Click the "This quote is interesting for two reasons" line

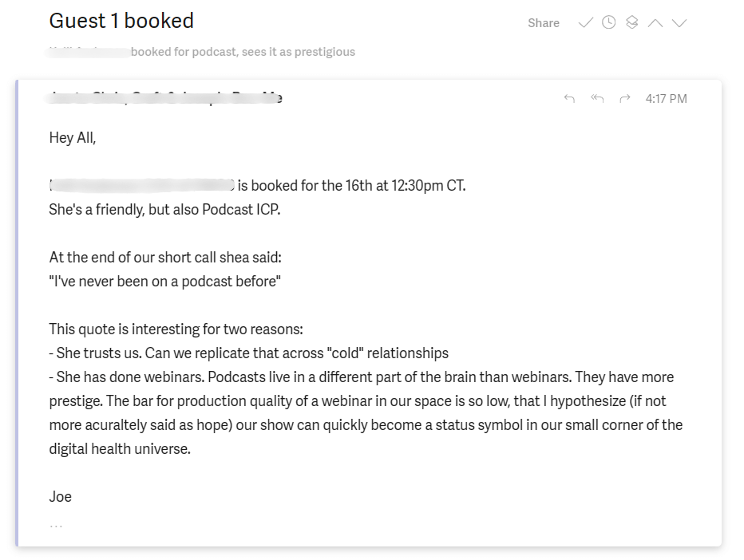[x=176, y=329]
